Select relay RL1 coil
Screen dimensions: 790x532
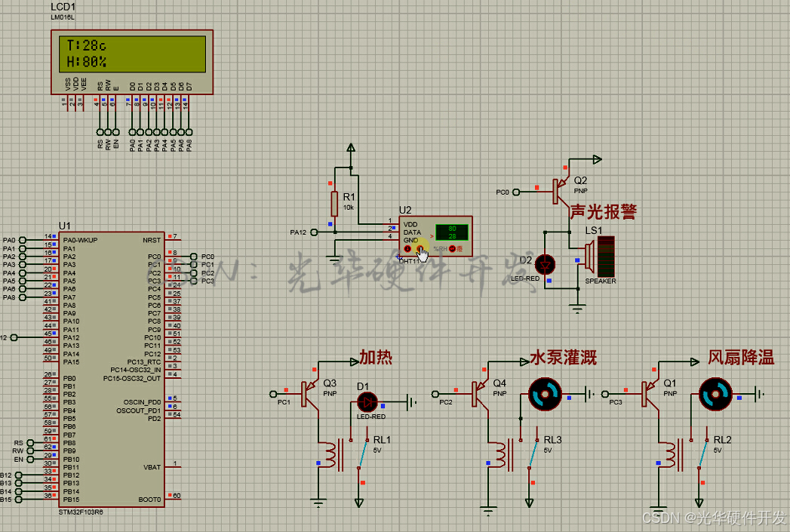point(330,455)
